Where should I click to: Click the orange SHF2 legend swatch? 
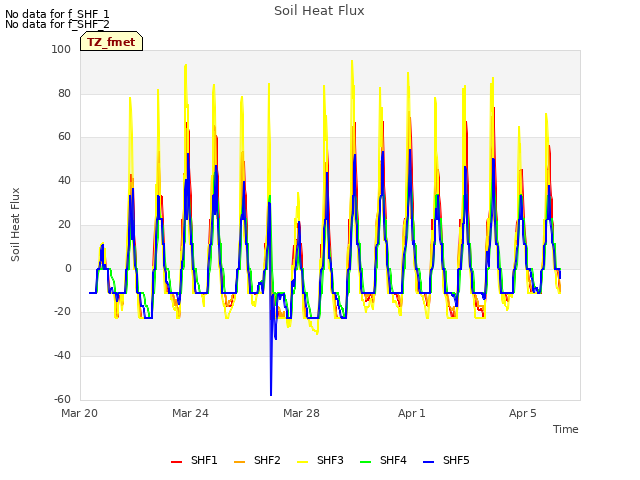[x=239, y=462]
